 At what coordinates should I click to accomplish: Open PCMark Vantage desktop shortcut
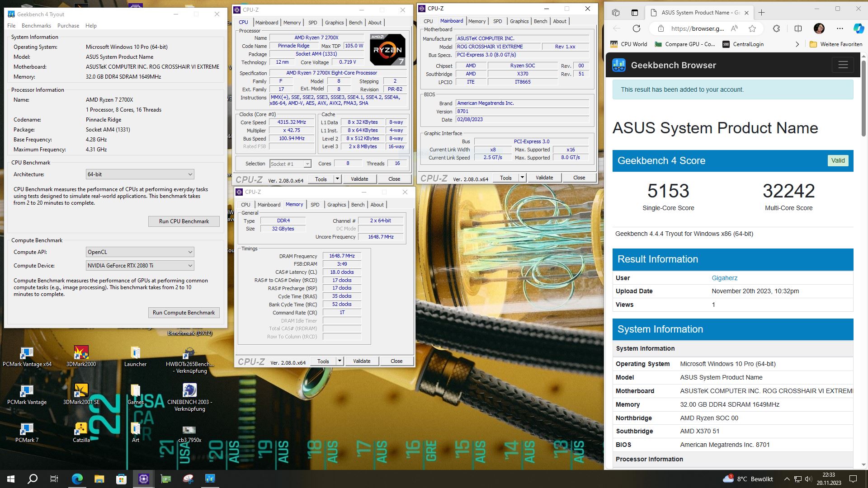pos(27,394)
